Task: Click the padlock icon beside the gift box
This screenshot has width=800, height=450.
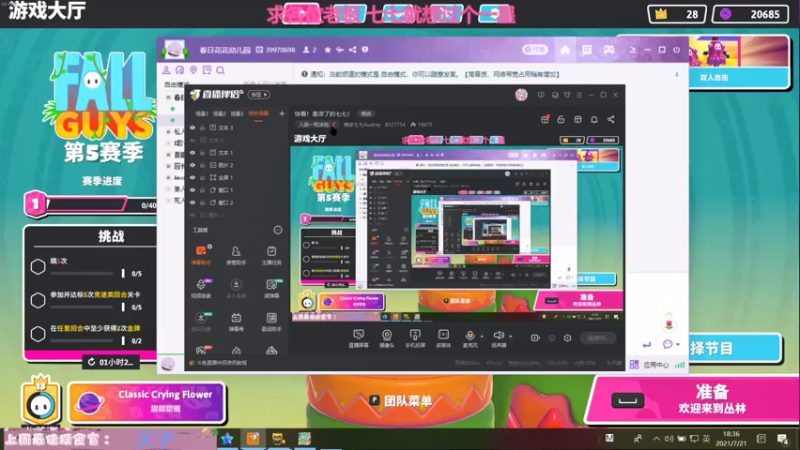Action: point(561,119)
